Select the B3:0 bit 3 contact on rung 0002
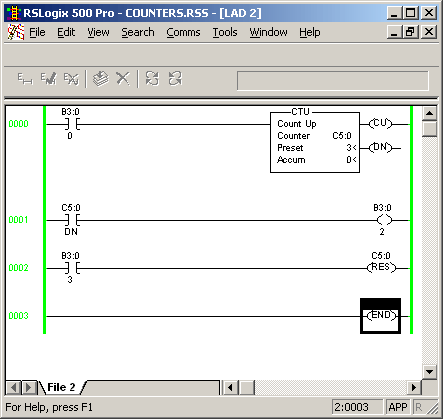 click(x=71, y=268)
